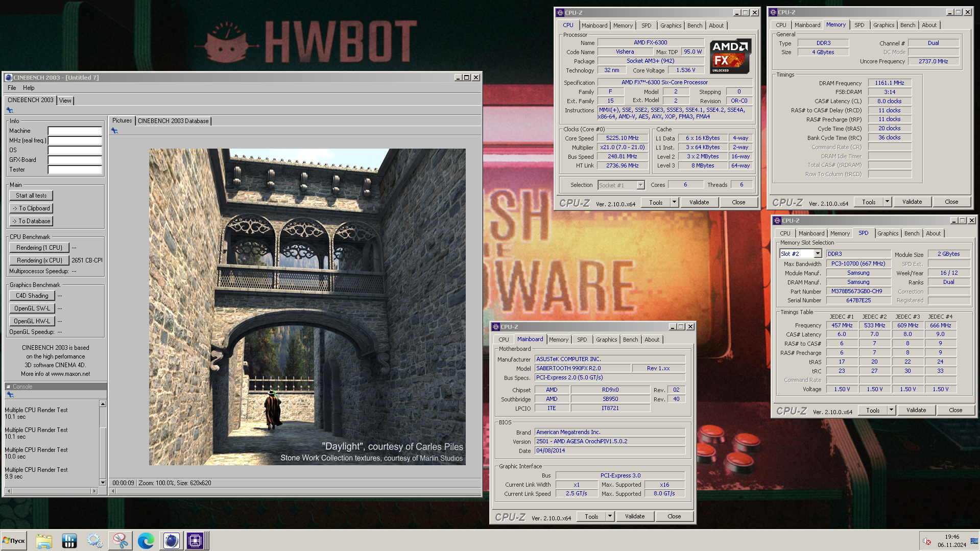Open the Bench tab in CPU-Z CPU window
This screenshot has height=551, width=980.
(695, 26)
